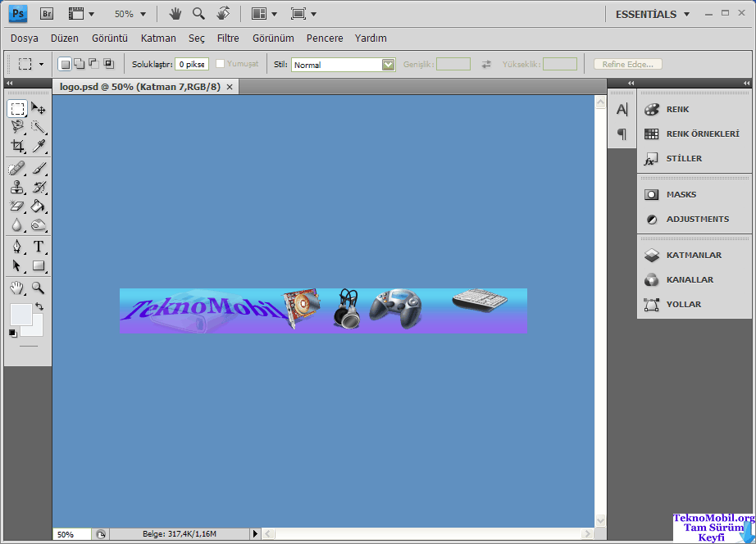Open the 50% zoom level dropdown
This screenshot has height=544, width=756.
pyautogui.click(x=130, y=14)
